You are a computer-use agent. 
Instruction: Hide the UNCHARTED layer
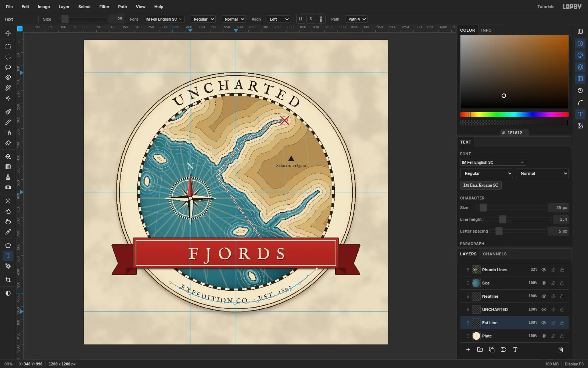point(544,309)
